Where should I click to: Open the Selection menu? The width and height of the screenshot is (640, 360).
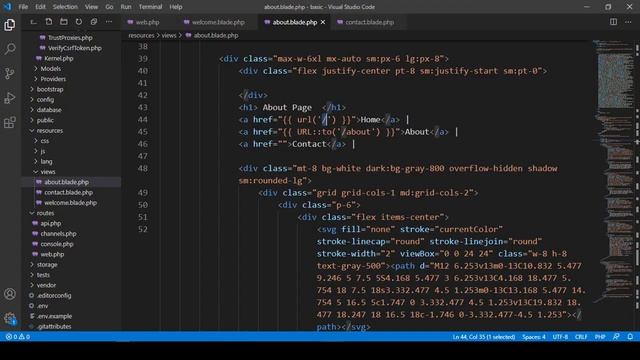click(65, 7)
